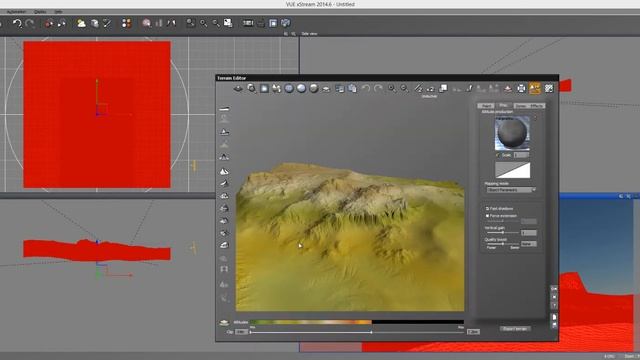The width and height of the screenshot is (640, 360).
Task: Click the magic wand icon in main toolbar
Action: coord(107,23)
